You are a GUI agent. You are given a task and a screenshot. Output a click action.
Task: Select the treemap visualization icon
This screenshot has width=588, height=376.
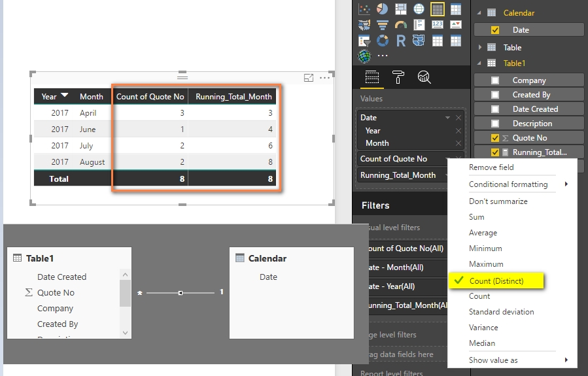[x=400, y=9]
